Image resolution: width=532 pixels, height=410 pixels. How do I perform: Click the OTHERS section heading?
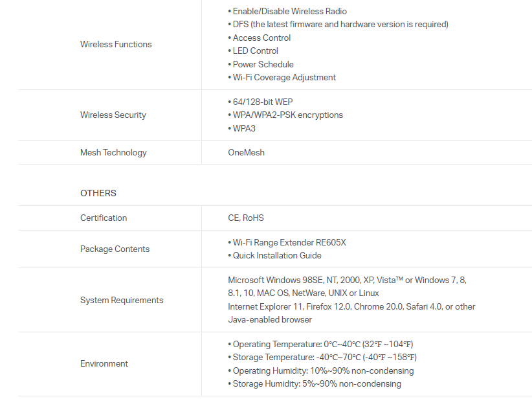click(x=98, y=194)
